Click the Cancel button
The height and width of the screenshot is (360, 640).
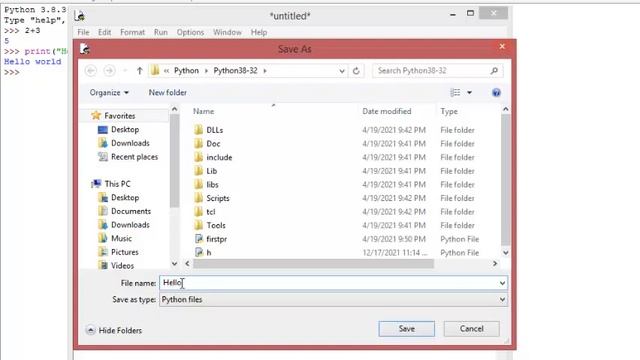[471, 329]
